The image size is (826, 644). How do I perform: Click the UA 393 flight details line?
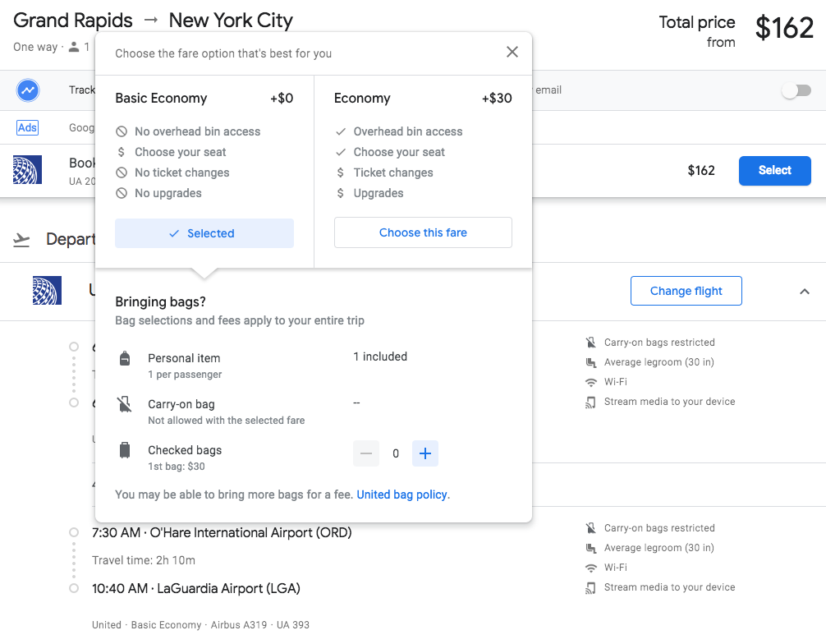click(200, 625)
